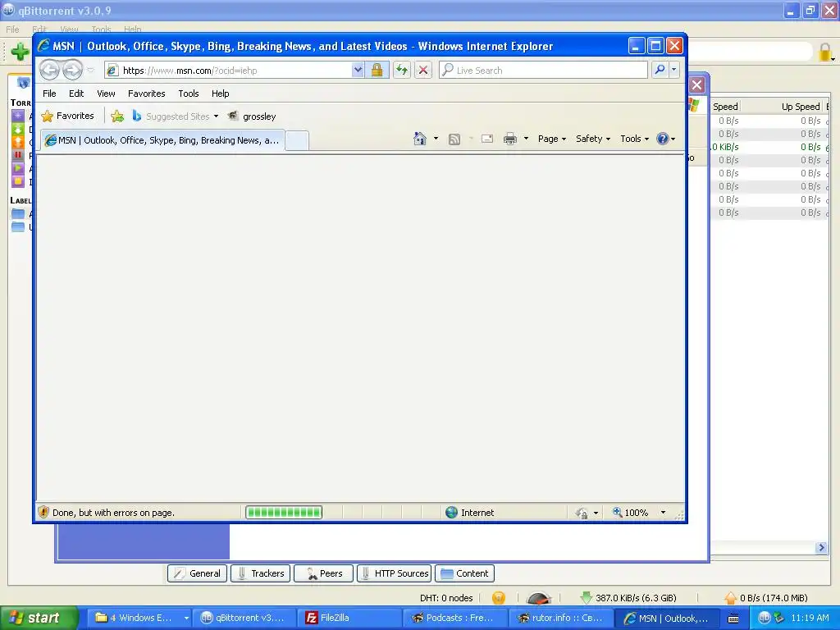Image resolution: width=840 pixels, height=630 pixels.
Task: Refresh the page with the green arrows icon
Action: tap(402, 71)
